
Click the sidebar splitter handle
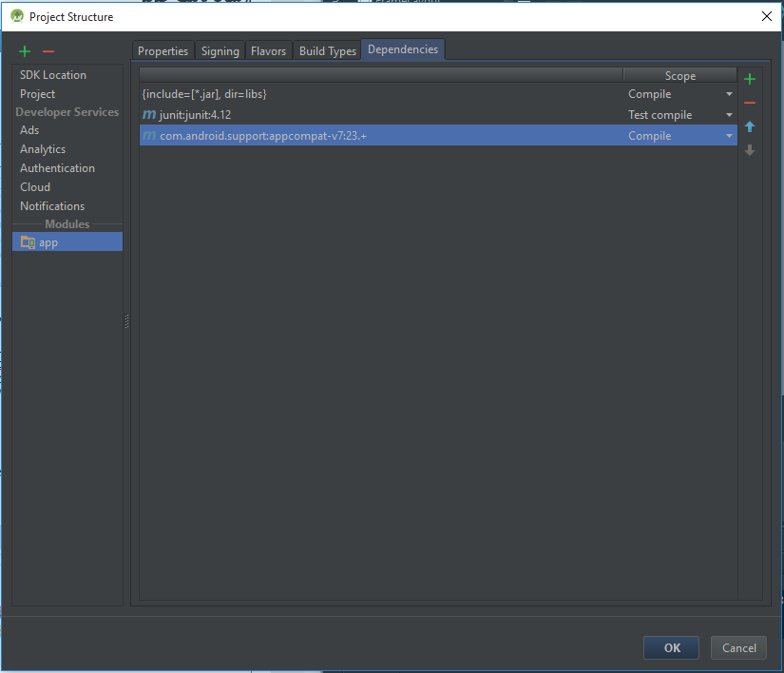pos(127,321)
